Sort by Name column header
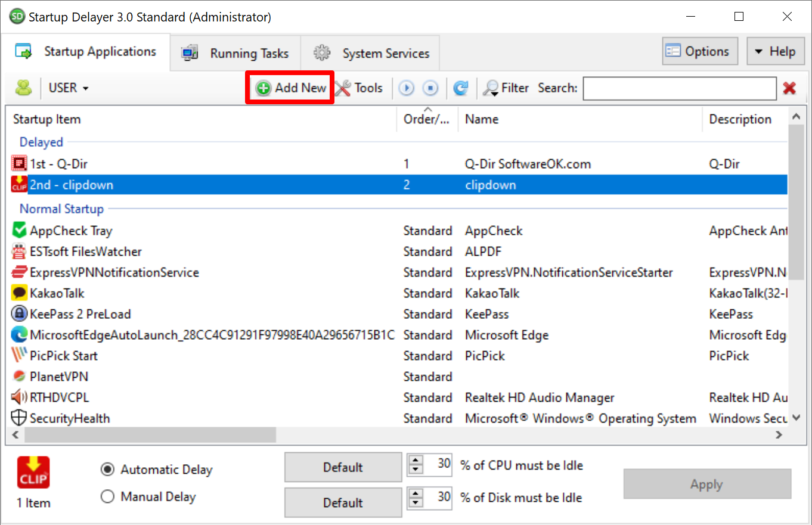 pos(580,119)
